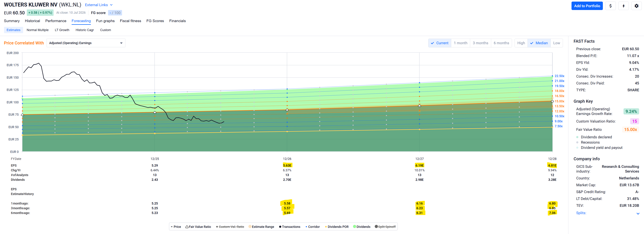Expand the Splits section chevron

[x=638, y=213]
